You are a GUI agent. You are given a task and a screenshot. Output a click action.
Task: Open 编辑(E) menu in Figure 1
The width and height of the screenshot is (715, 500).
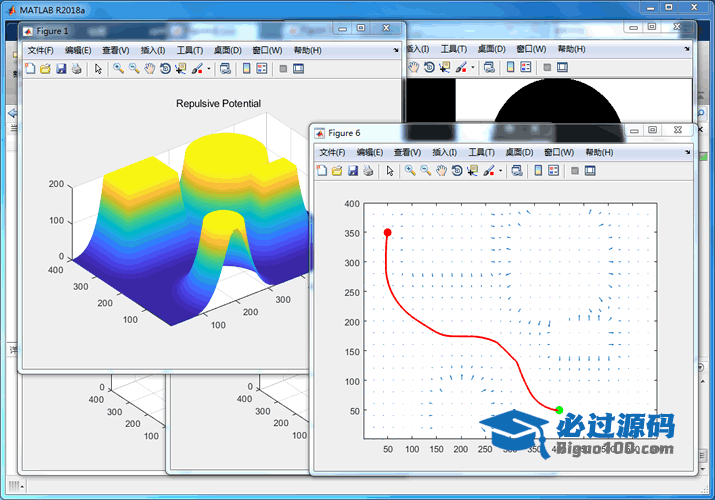point(78,50)
